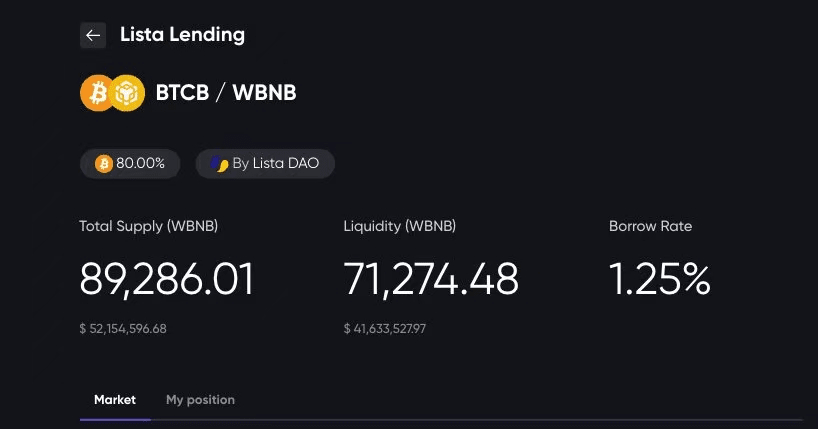Click the Total Supply (WBNB) label

[149, 226]
